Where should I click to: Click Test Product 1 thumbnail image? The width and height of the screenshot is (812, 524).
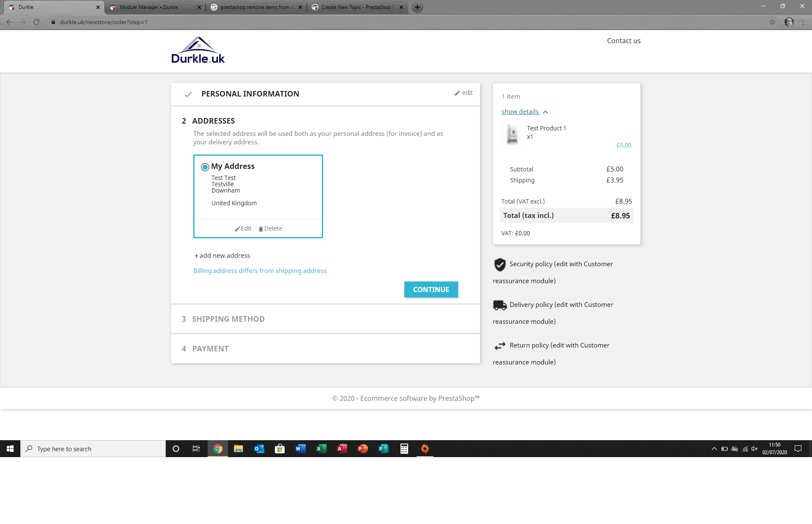pos(512,135)
